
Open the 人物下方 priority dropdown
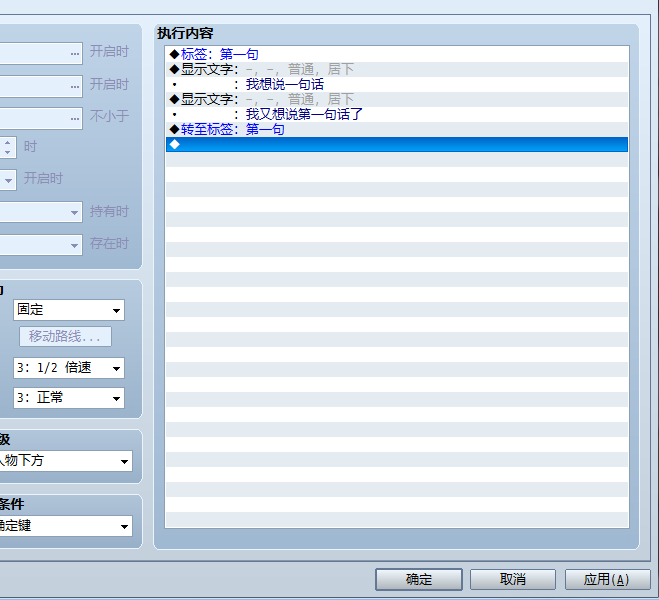[x=66, y=461]
